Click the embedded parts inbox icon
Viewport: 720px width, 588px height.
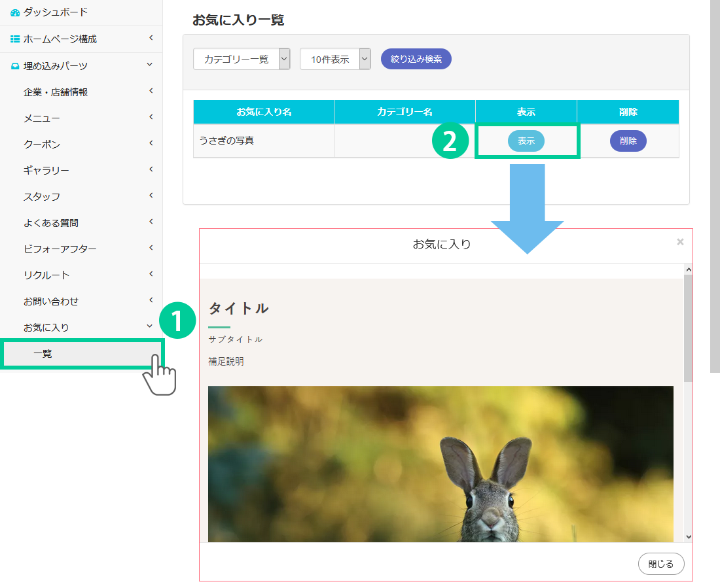(x=15, y=66)
